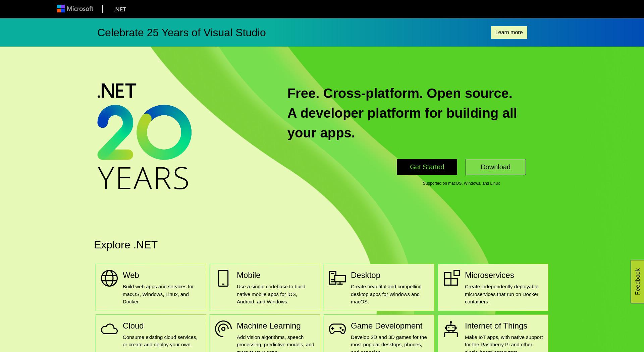The width and height of the screenshot is (644, 352).
Task: Click the Web globe icon
Action: point(109,278)
